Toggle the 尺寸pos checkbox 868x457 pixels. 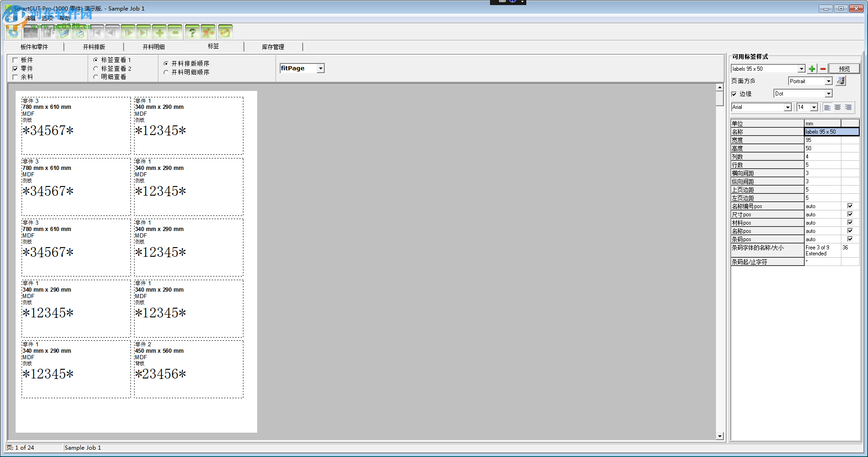tap(850, 214)
